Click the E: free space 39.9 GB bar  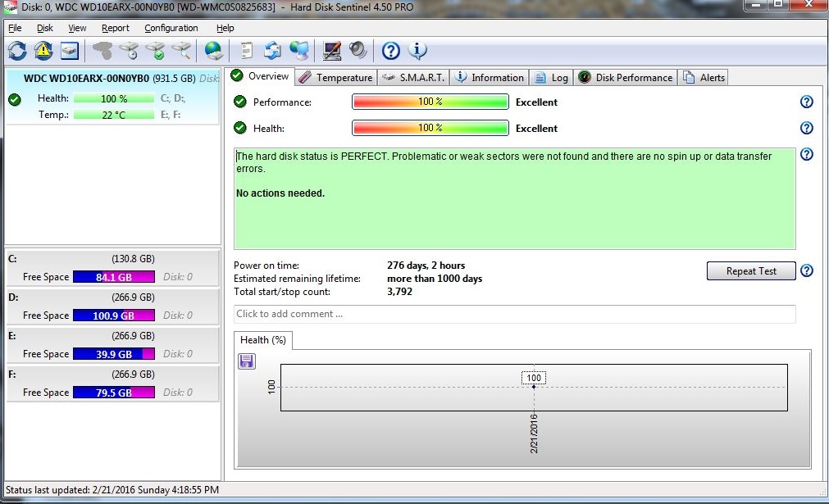pyautogui.click(x=114, y=354)
